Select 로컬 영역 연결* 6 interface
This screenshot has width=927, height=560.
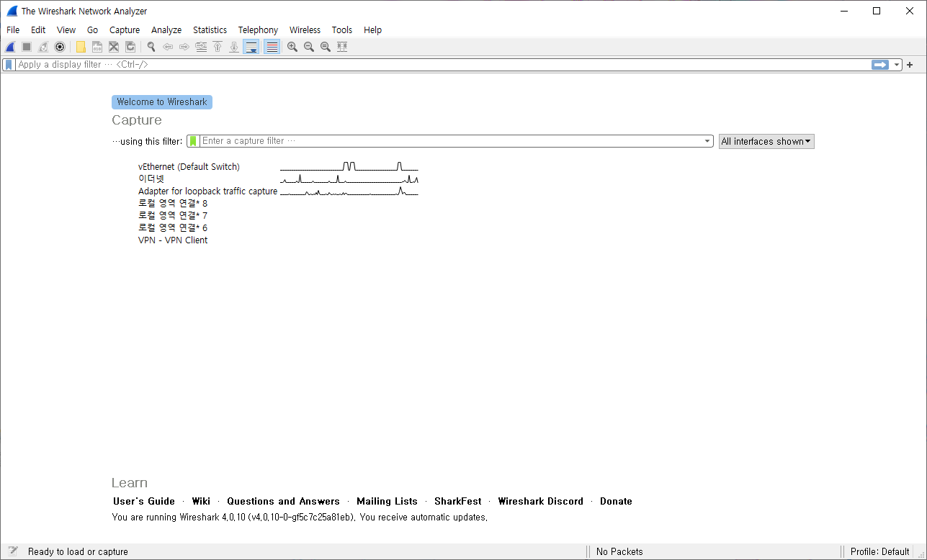173,228
